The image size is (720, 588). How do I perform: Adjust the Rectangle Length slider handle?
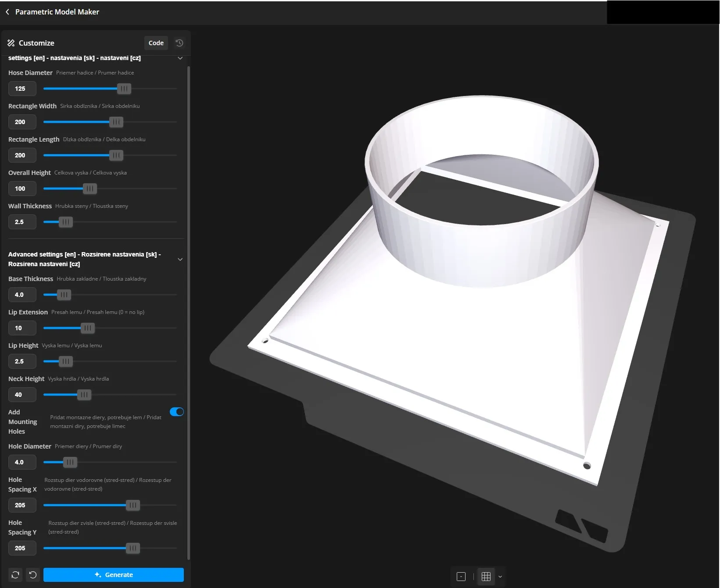click(x=116, y=155)
